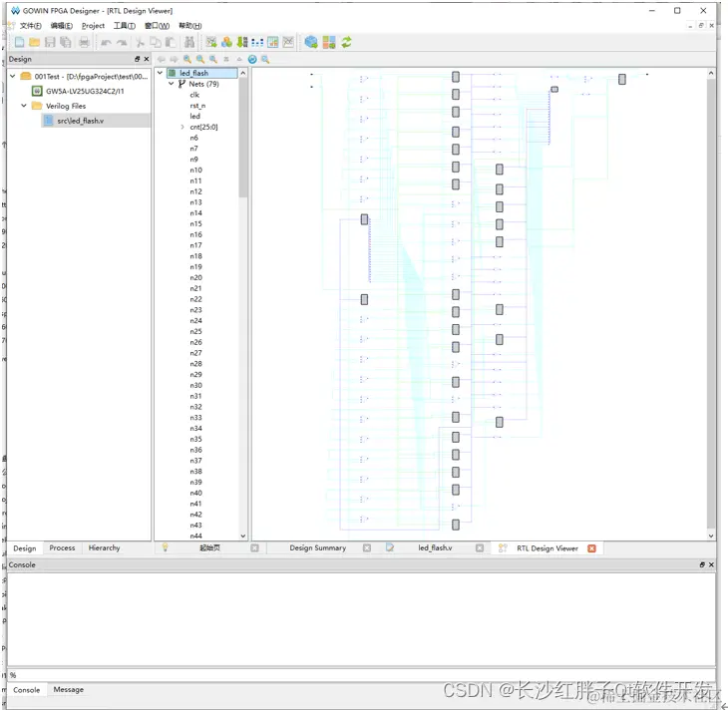Image resolution: width=728 pixels, height=710 pixels.
Task: Click the first magnifier zoom icon in viewer toolbar
Action: 187,59
